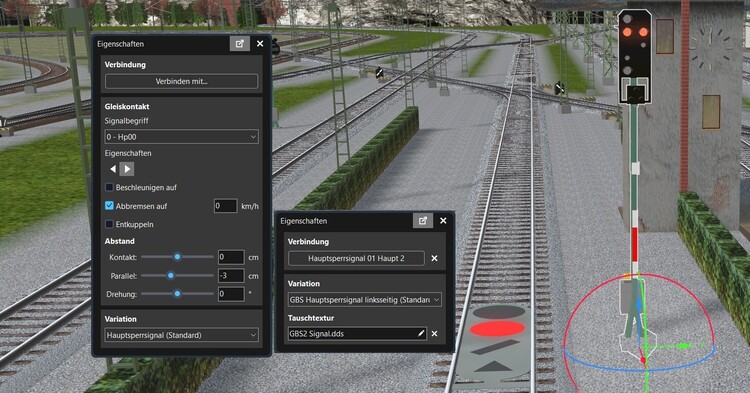750x393 pixels.
Task: Click the Verbinden mit... button
Action: (x=182, y=81)
